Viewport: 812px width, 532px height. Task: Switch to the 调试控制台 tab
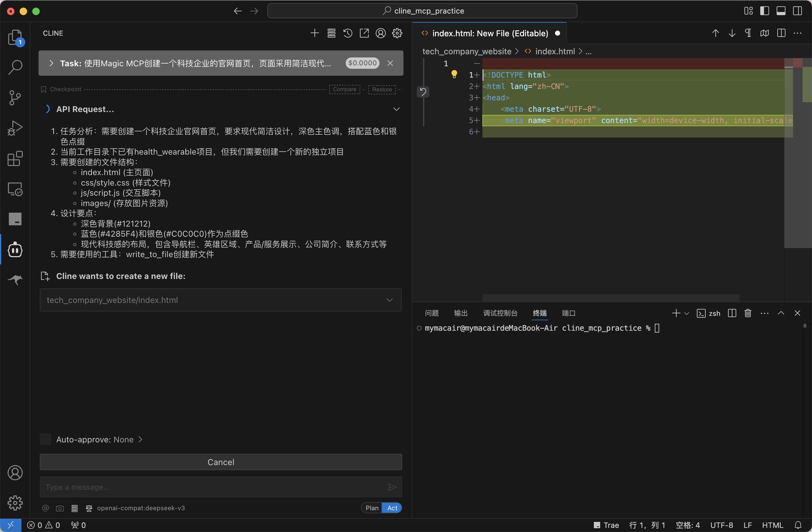[500, 313]
